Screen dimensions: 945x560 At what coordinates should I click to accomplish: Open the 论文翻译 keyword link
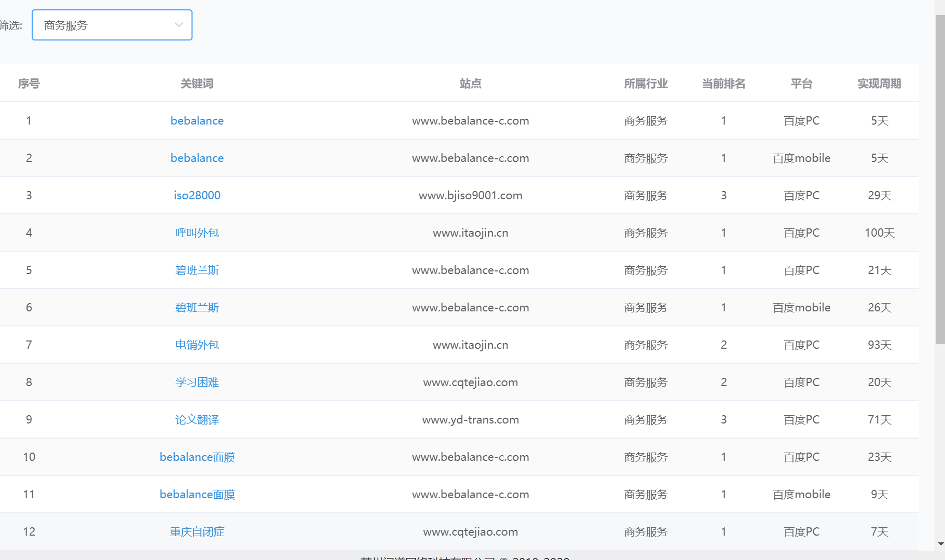coord(197,419)
